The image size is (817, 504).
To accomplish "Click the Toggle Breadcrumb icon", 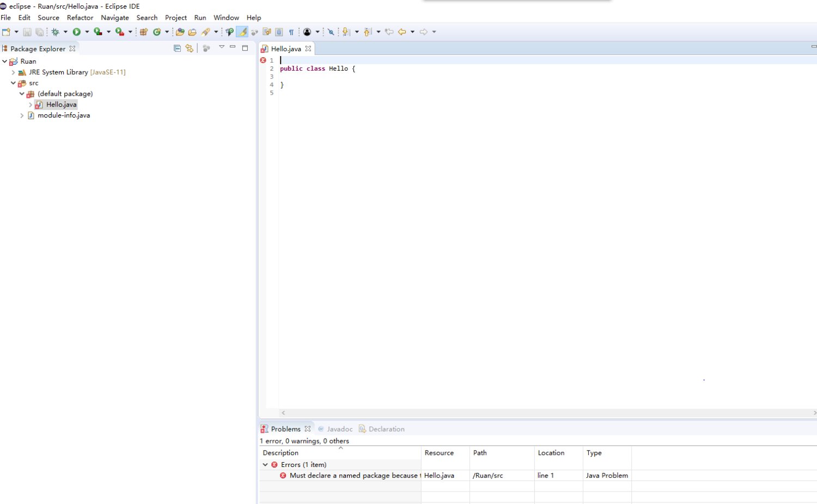I will click(230, 32).
